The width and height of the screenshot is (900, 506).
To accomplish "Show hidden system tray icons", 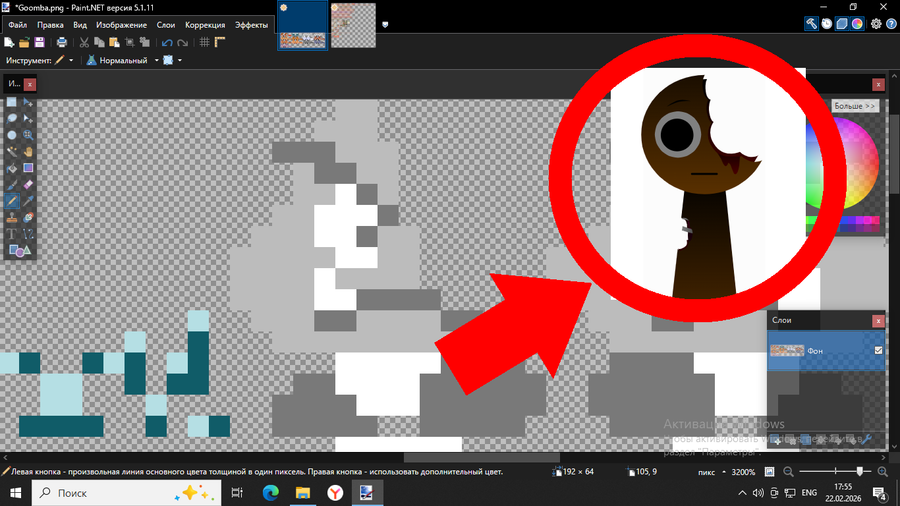I will (x=742, y=493).
